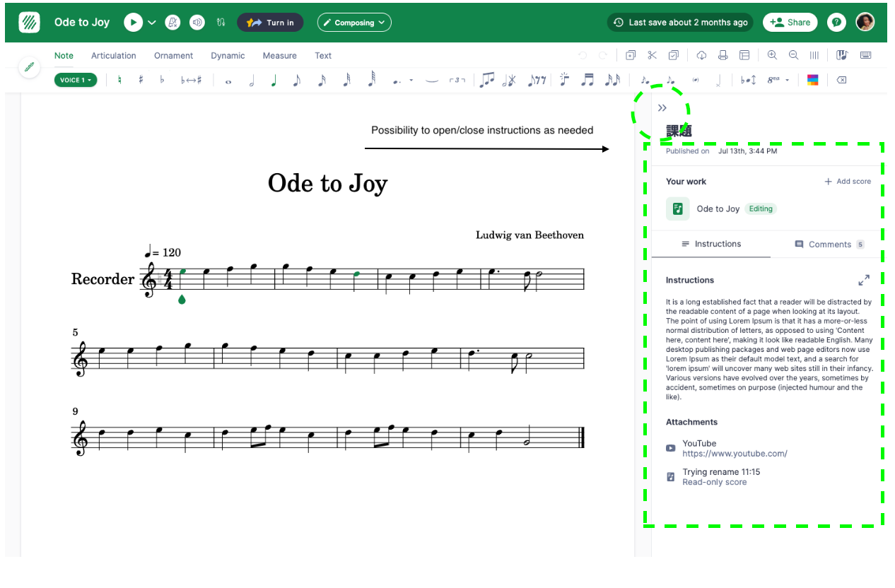Expand the 8va options arrow
This screenshot has width=895, height=588.
click(787, 81)
